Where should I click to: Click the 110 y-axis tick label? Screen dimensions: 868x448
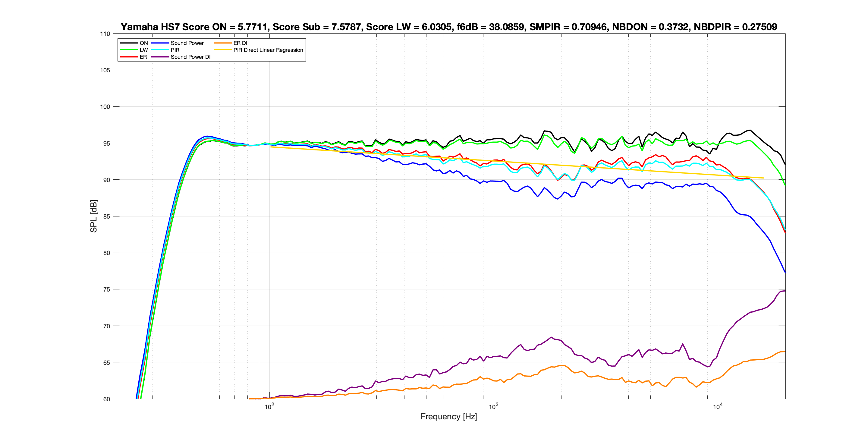[105, 34]
